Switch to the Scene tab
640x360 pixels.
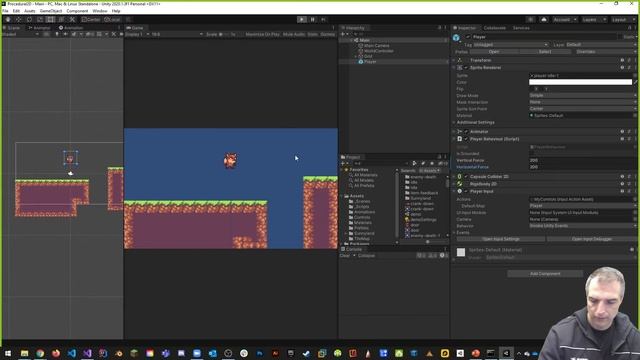point(11,28)
